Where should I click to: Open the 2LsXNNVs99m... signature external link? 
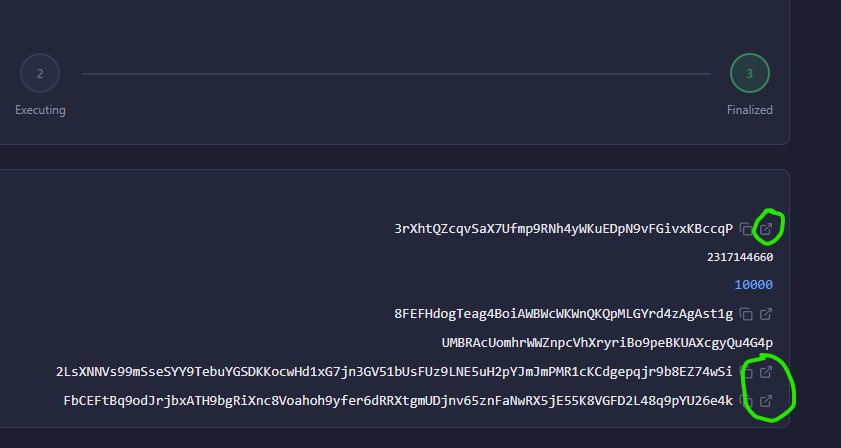point(766,372)
